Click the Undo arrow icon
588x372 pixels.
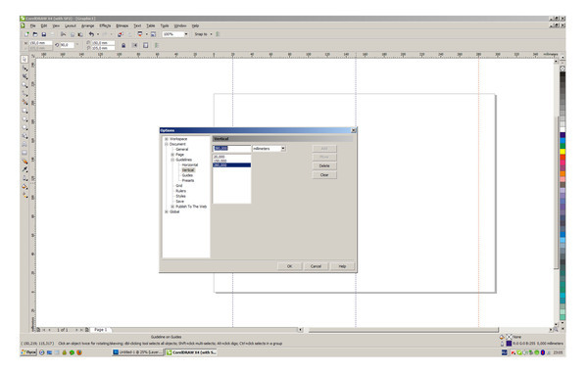click(x=91, y=34)
